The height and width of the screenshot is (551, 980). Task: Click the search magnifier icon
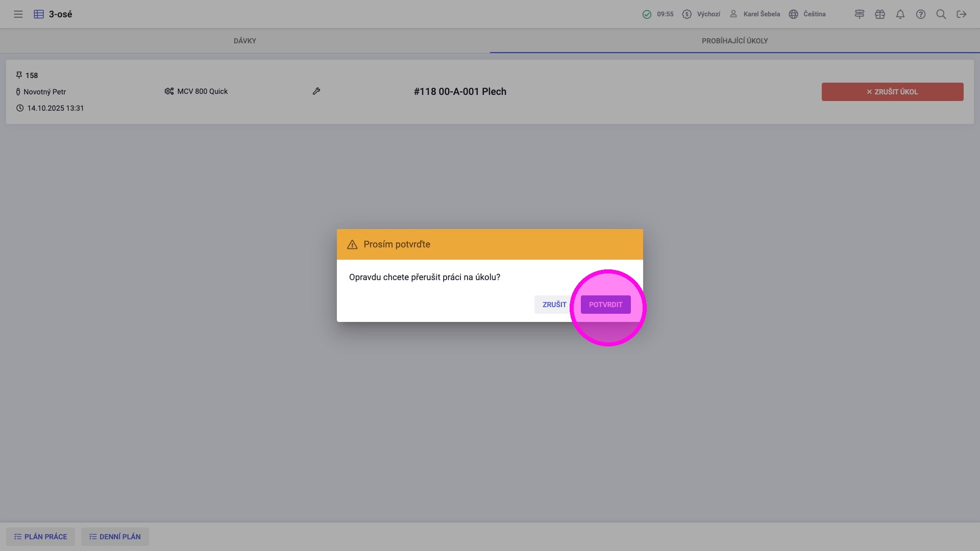(941, 14)
